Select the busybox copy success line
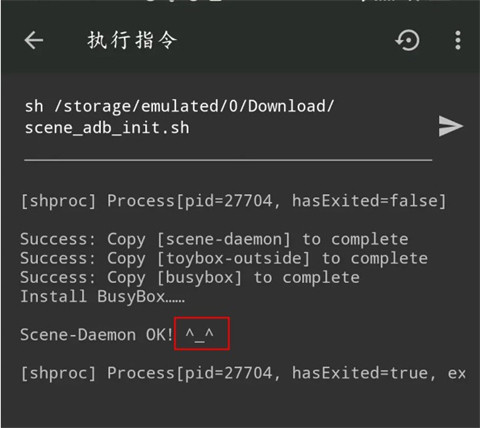 pyautogui.click(x=190, y=278)
